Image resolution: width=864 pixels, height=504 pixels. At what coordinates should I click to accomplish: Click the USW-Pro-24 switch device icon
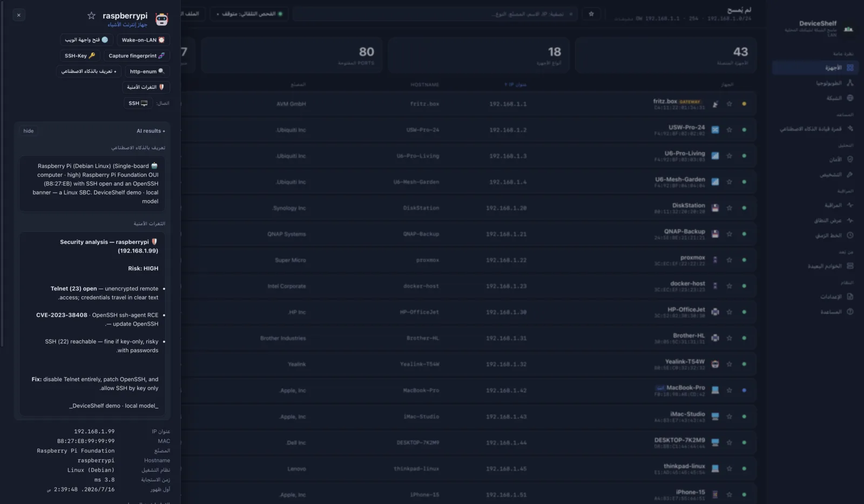click(715, 130)
